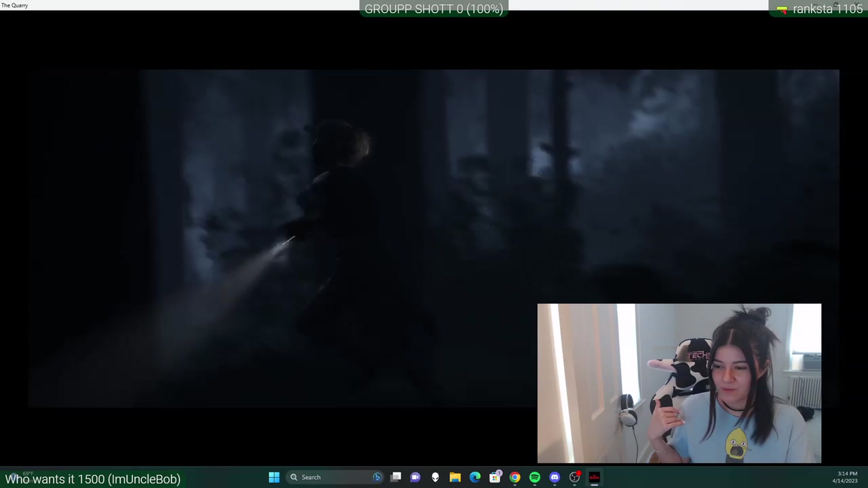Screen dimensions: 868x488
Task: Open Task View on the taskbar
Action: coord(396,477)
